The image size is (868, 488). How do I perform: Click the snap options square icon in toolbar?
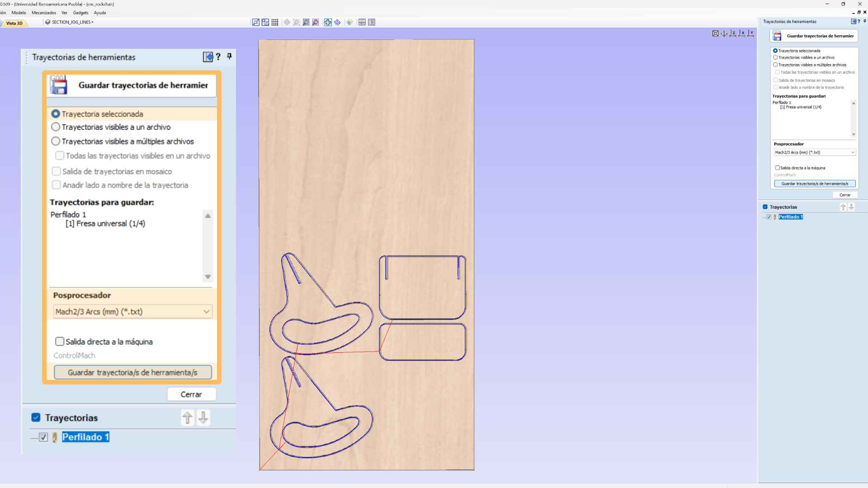pyautogui.click(x=256, y=22)
